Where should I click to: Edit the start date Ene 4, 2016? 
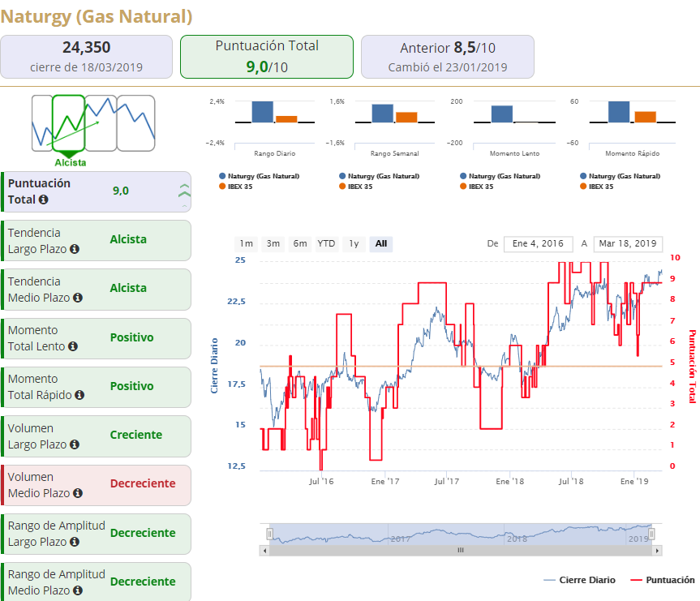click(x=538, y=244)
